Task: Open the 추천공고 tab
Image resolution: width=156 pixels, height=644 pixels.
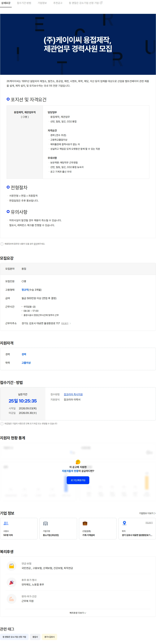Action: [x=58, y=3]
